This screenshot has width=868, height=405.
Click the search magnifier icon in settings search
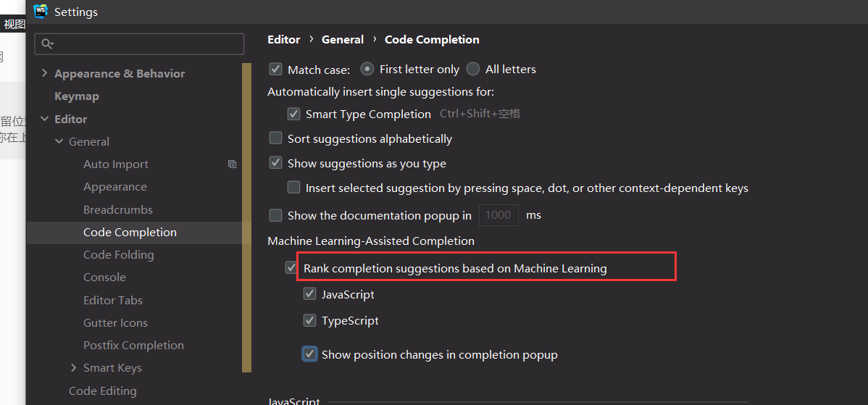click(x=48, y=43)
